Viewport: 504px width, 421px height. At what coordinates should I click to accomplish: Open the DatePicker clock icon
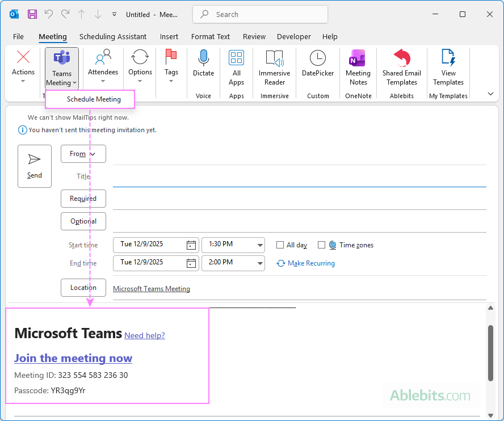coord(318,58)
